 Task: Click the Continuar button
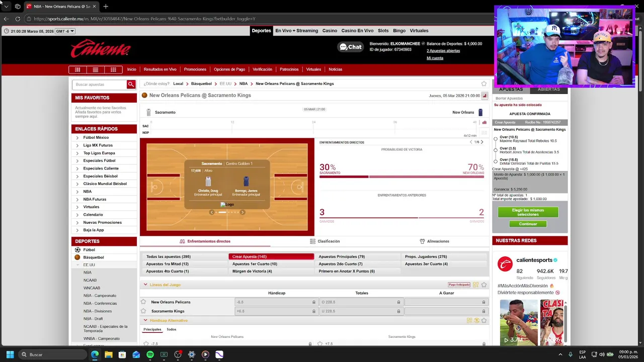(528, 224)
